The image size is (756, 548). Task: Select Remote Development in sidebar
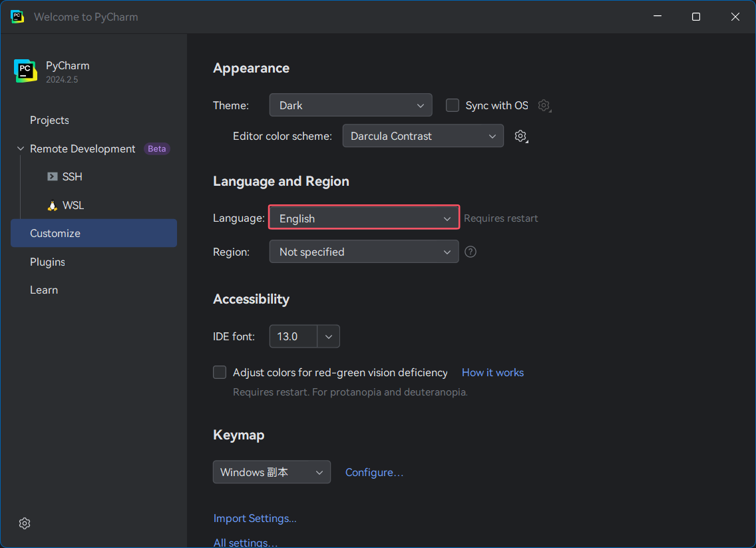click(83, 148)
